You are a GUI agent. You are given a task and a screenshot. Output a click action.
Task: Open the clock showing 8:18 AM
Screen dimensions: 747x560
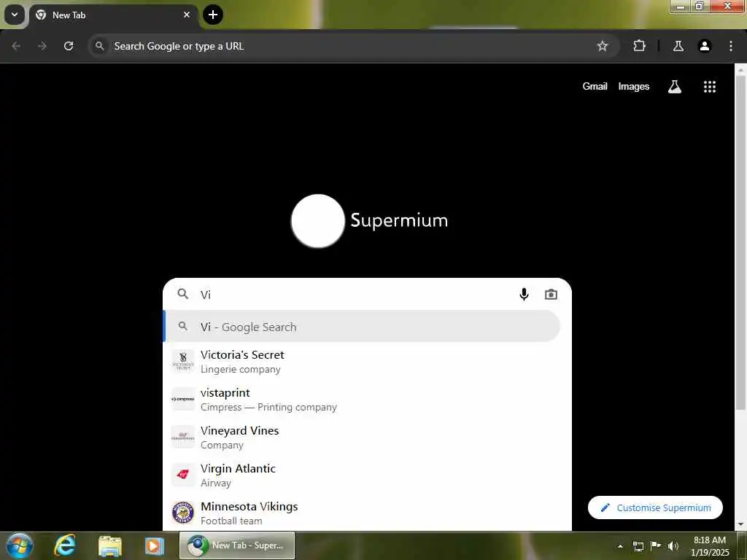pyautogui.click(x=709, y=546)
